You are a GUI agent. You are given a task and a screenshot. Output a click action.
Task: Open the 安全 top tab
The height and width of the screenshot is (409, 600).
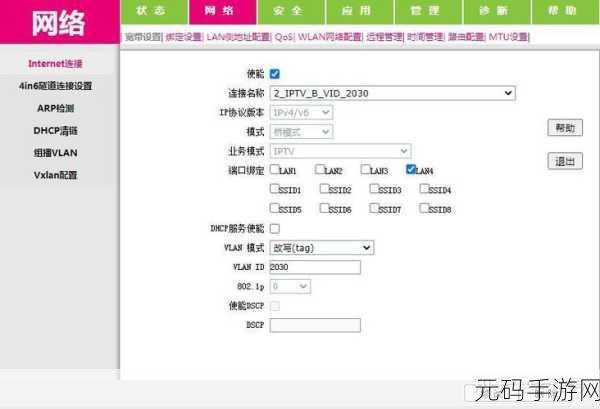point(291,11)
